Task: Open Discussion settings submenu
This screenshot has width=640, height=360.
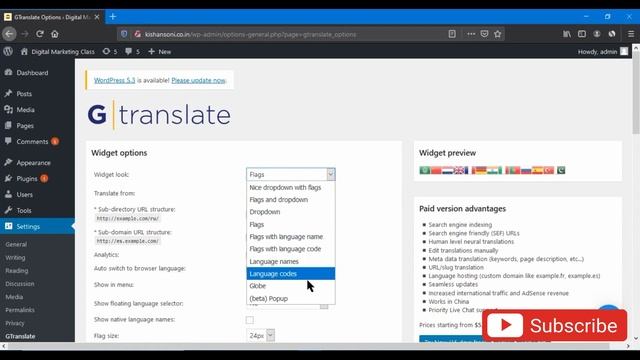Action: tap(20, 284)
